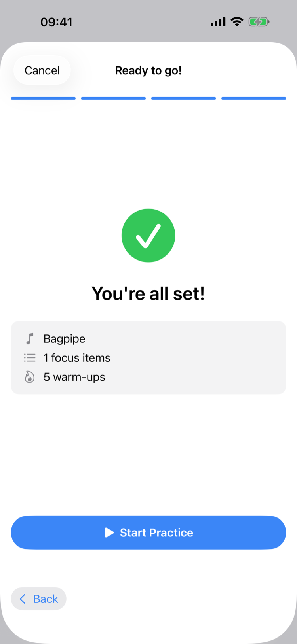Tap the "5 warm-ups" summary text
Screen dimensions: 297x644
pyautogui.click(x=74, y=377)
